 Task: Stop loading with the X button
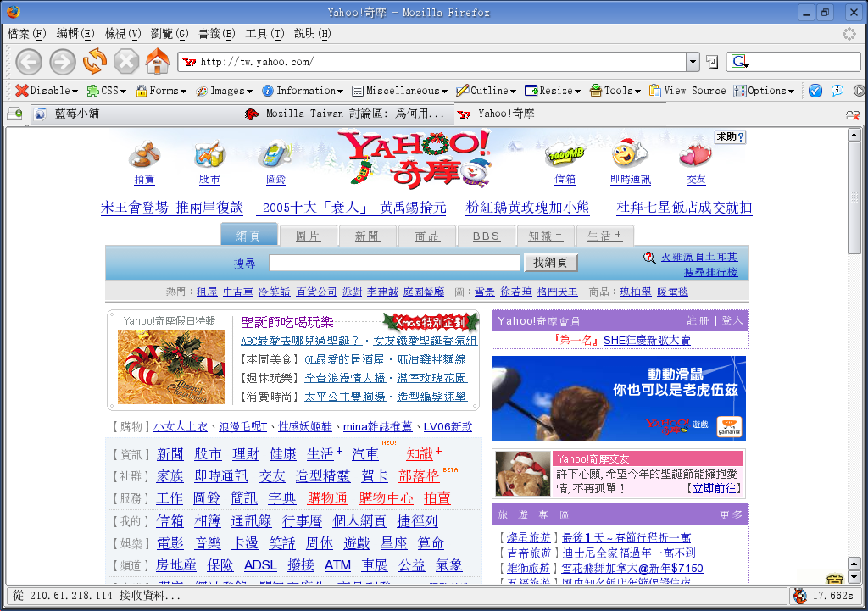[x=126, y=61]
